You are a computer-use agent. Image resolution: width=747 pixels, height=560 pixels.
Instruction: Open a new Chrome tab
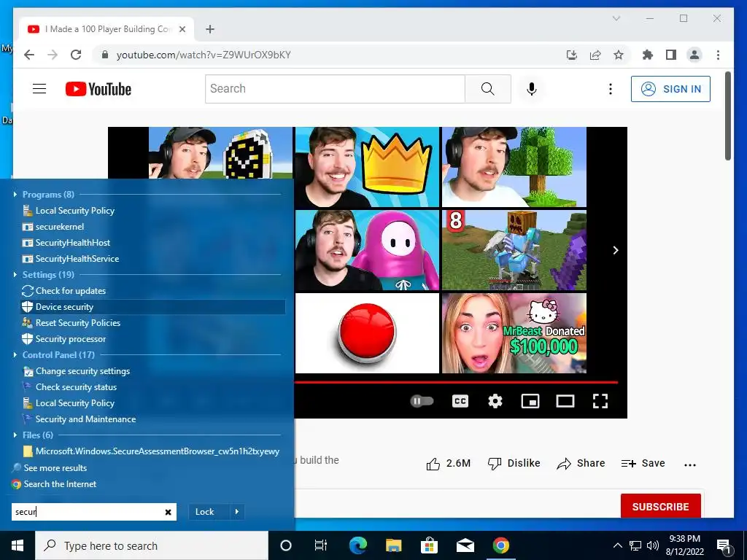coord(210,29)
